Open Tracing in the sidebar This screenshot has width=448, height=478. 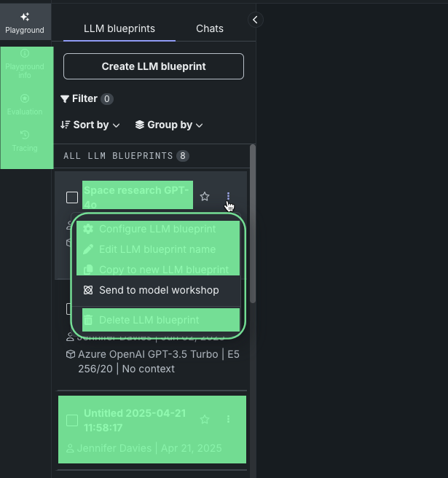pos(25,141)
